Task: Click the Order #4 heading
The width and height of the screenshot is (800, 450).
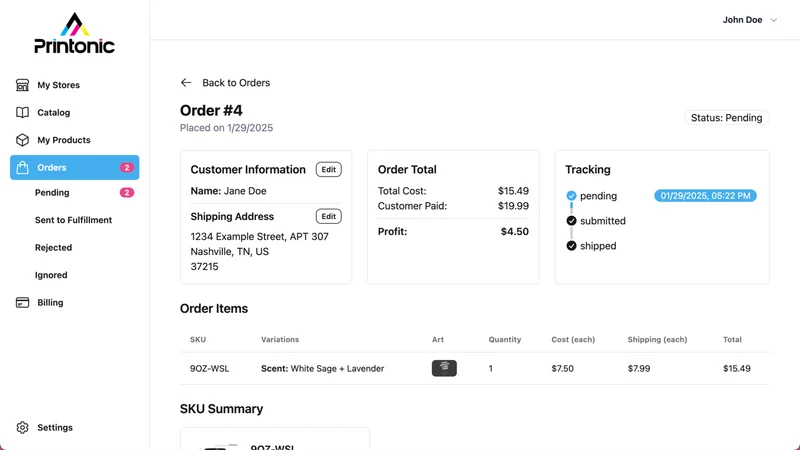Action: pos(211,110)
